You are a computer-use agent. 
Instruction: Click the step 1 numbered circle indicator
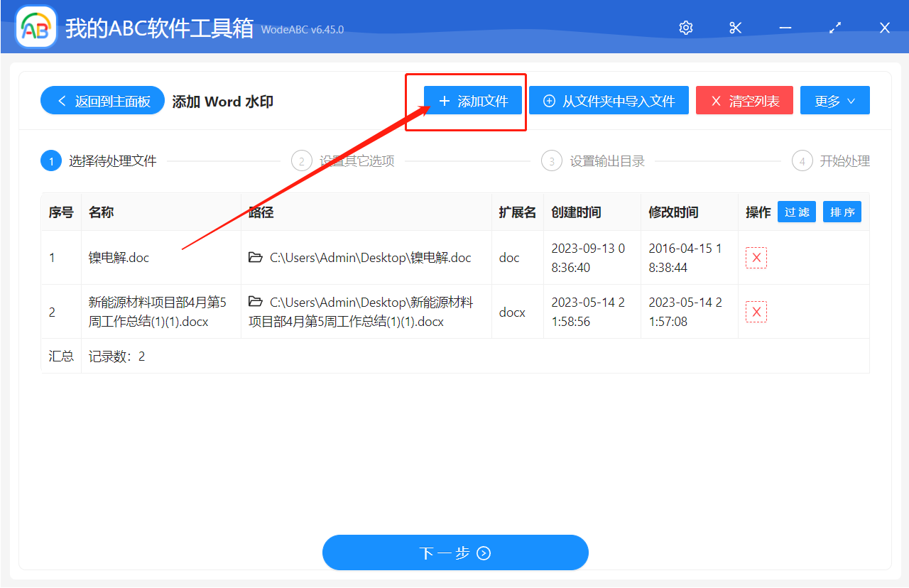[x=50, y=160]
